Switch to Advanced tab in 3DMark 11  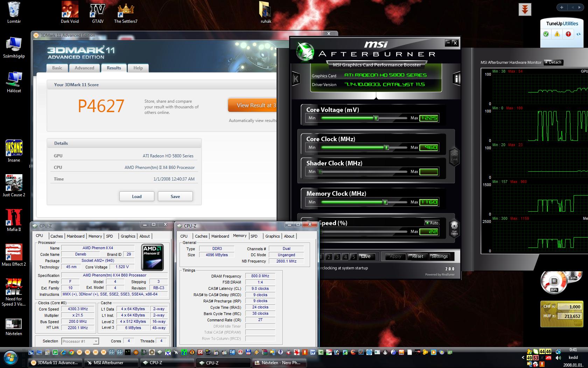84,68
